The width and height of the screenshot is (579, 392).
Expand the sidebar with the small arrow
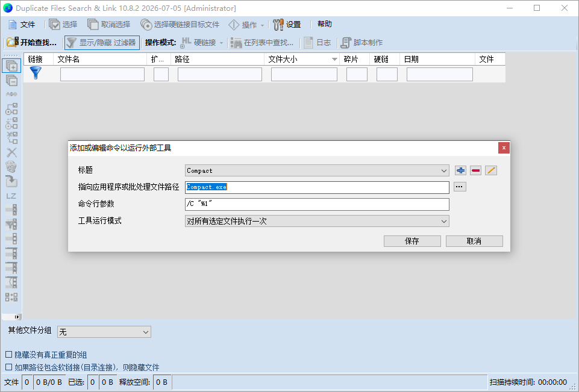pyautogui.click(x=17, y=317)
